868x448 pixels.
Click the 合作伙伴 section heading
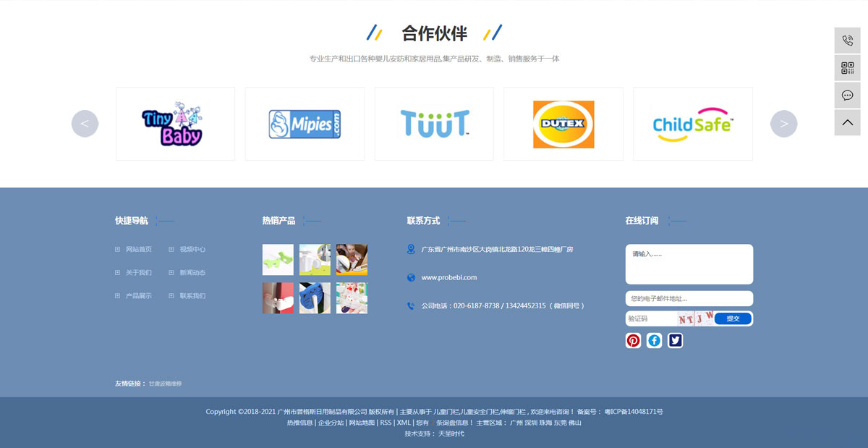[435, 33]
